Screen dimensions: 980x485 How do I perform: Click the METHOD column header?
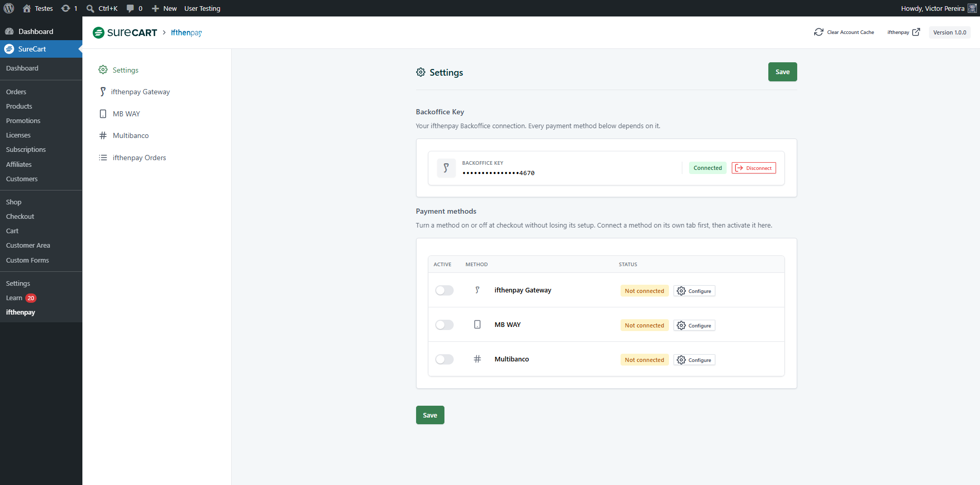(476, 264)
